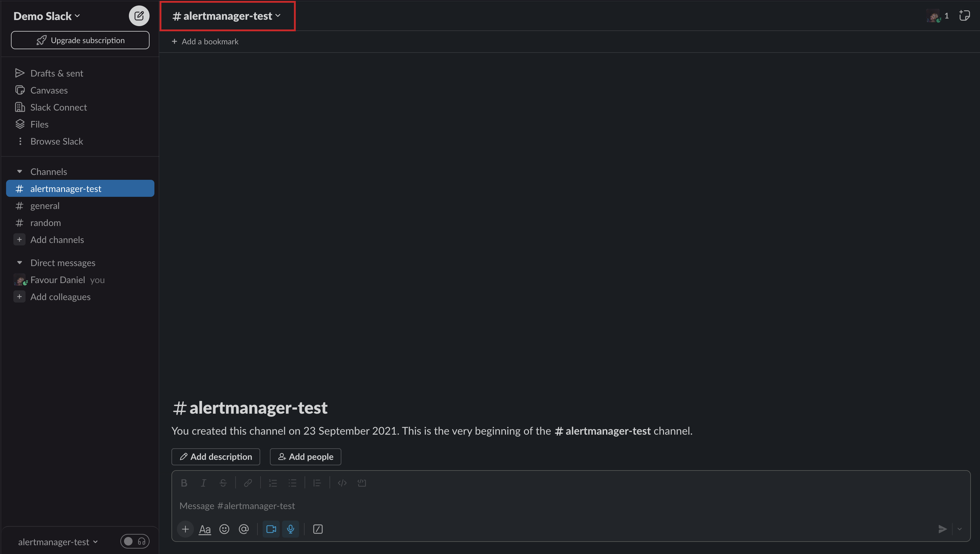This screenshot has height=554, width=980.
Task: Open the emoji picker
Action: (224, 529)
